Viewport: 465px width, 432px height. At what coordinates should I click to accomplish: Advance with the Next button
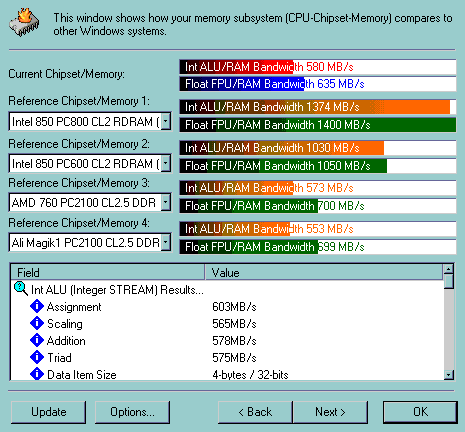[330, 412]
